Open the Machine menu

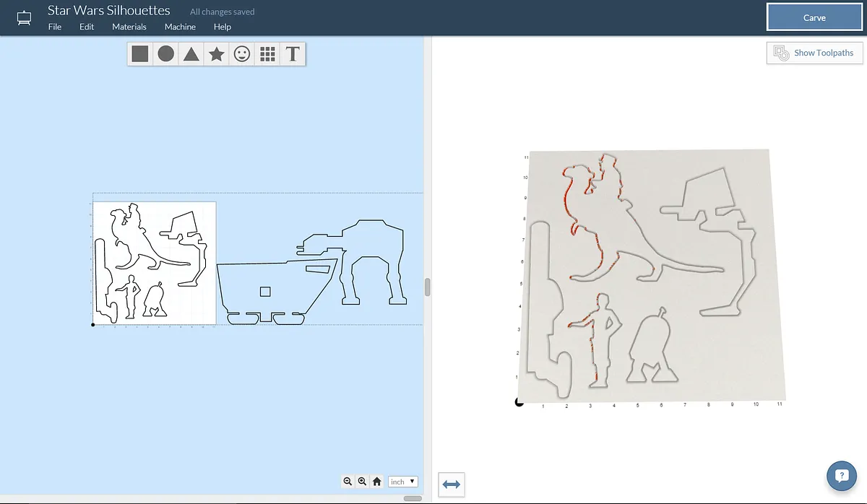point(180,27)
